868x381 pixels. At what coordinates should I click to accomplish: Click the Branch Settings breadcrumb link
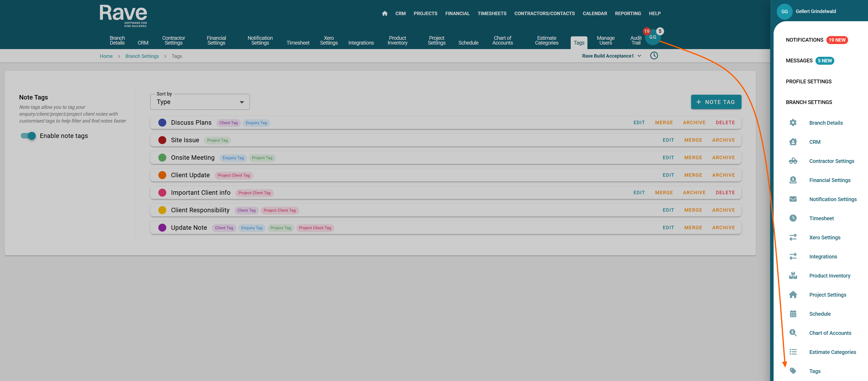[142, 56]
